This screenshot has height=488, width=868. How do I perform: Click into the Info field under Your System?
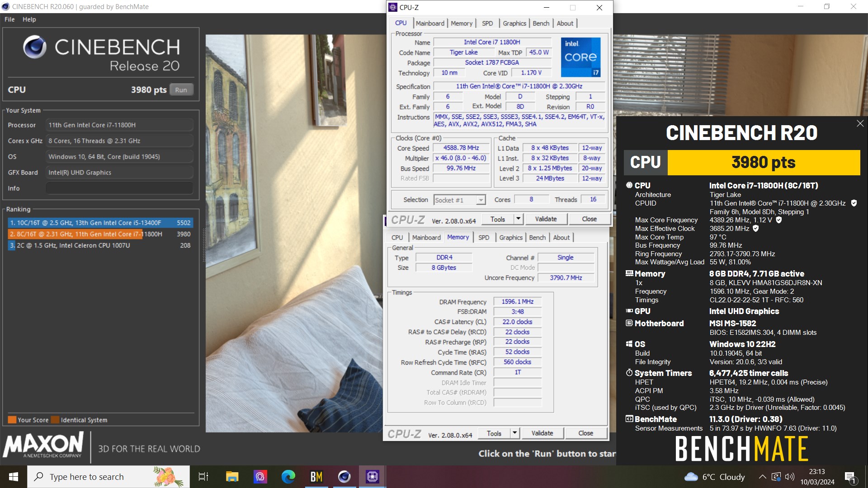[119, 188]
